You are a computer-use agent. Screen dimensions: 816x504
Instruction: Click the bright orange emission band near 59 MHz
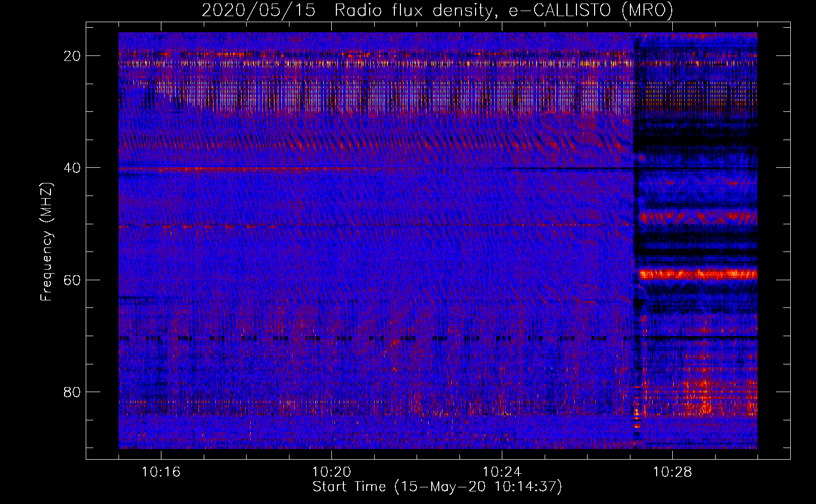[697, 274]
